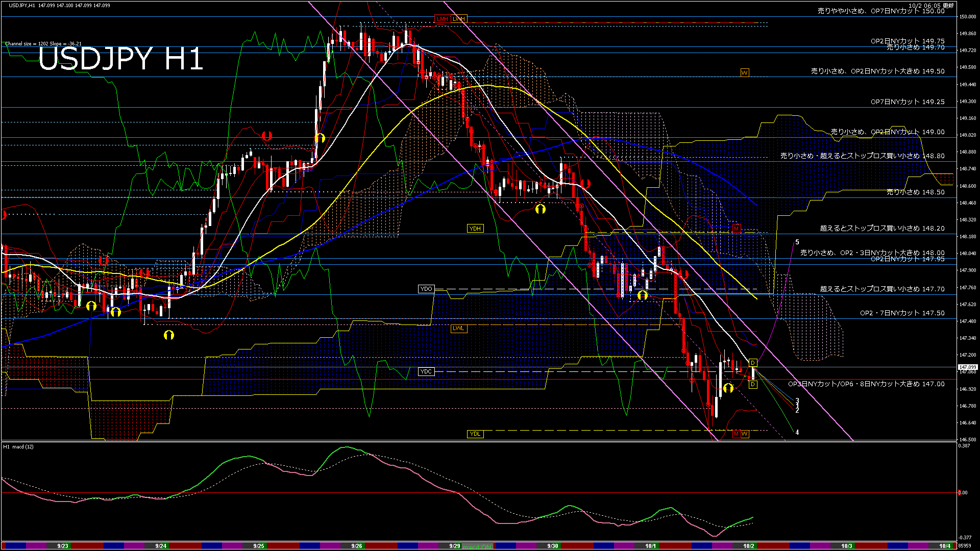Click the orange W box near 149.50 line

[x=744, y=73]
